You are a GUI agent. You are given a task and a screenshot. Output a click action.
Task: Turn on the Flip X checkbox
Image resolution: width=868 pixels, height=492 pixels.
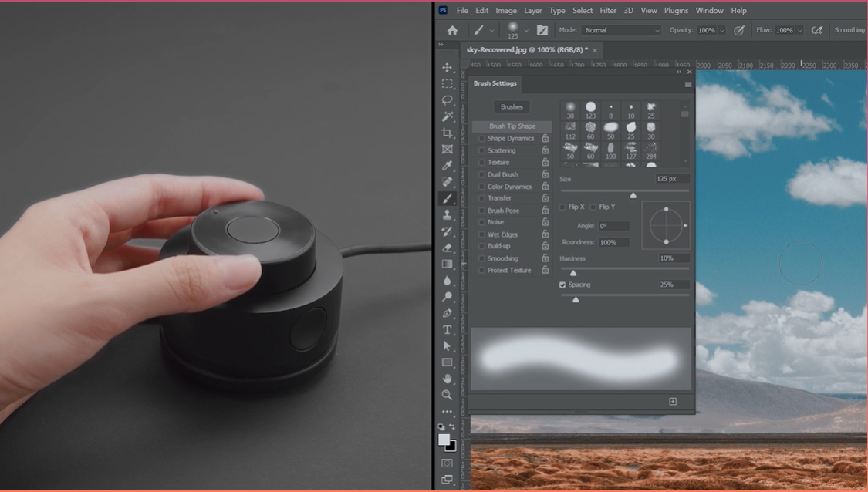[562, 207]
